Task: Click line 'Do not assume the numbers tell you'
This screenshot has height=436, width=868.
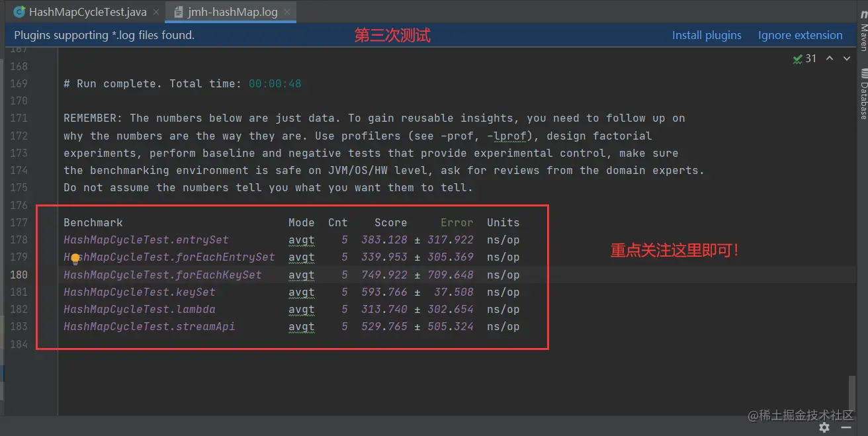Action: pyautogui.click(x=269, y=187)
